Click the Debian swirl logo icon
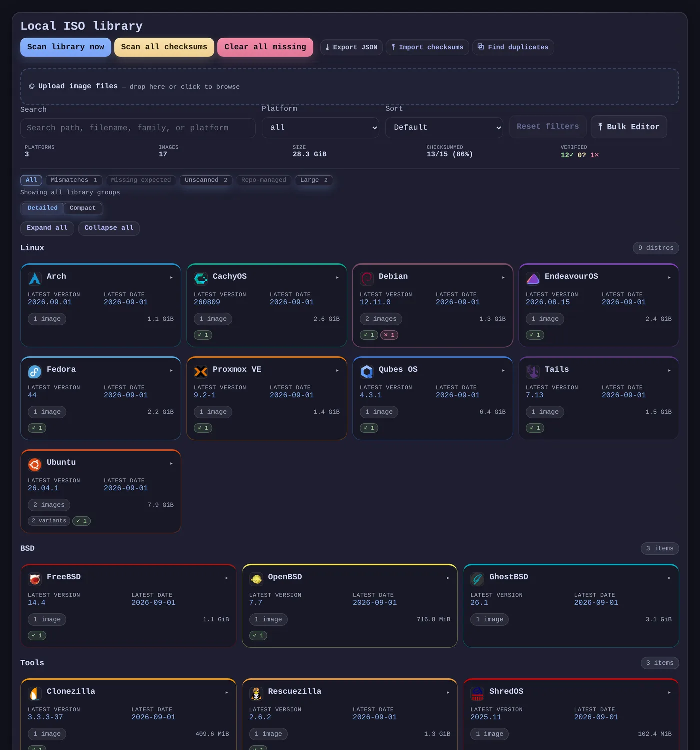 click(x=367, y=278)
